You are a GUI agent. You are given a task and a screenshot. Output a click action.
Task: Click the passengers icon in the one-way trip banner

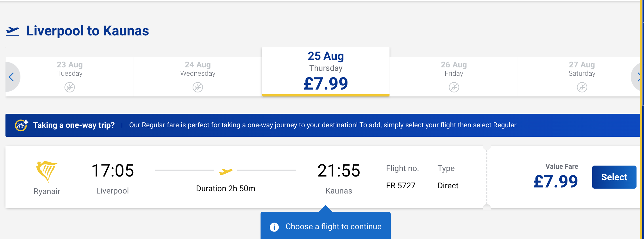20,125
